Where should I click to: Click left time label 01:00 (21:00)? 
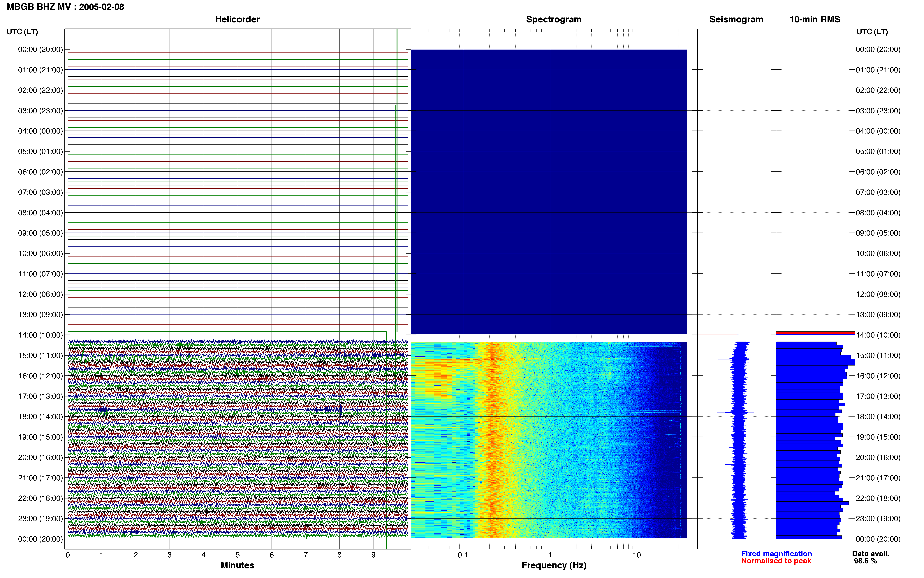pos(41,70)
